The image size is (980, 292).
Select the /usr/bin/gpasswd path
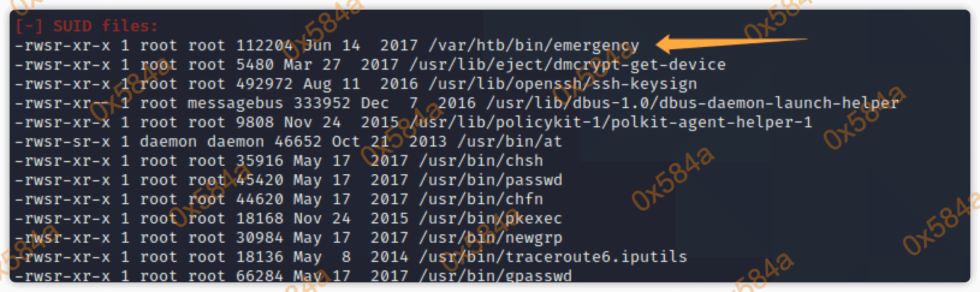coord(495,276)
